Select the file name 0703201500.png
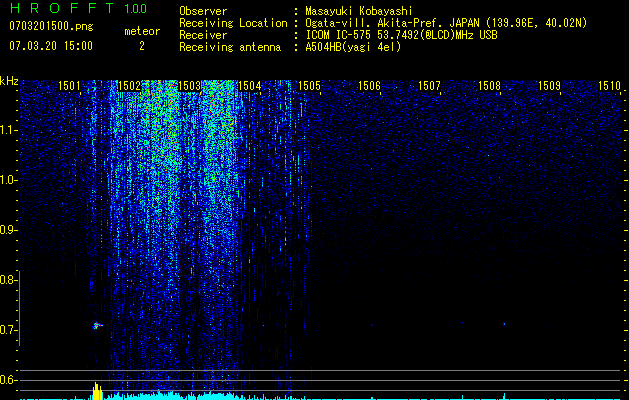The height and width of the screenshot is (400, 629). [51, 26]
